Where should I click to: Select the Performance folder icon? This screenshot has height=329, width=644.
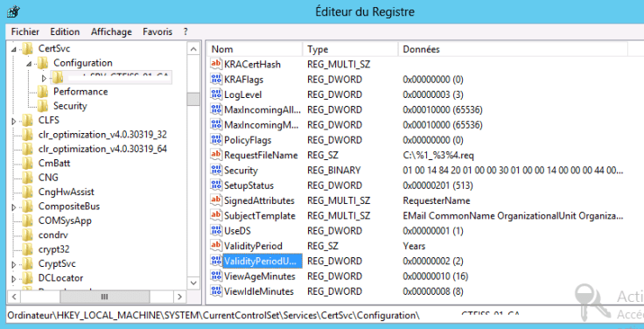pyautogui.click(x=42, y=91)
